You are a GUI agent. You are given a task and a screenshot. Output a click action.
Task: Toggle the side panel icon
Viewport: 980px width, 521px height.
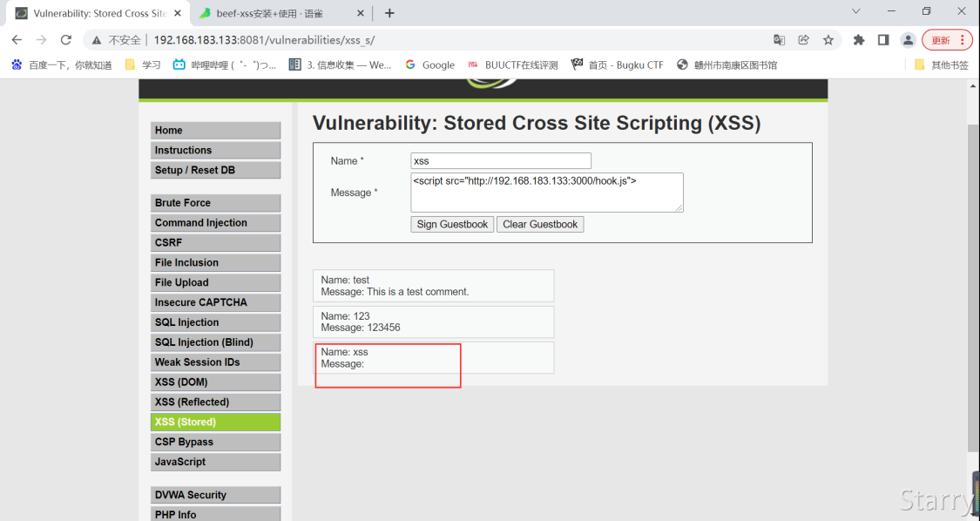coord(883,40)
